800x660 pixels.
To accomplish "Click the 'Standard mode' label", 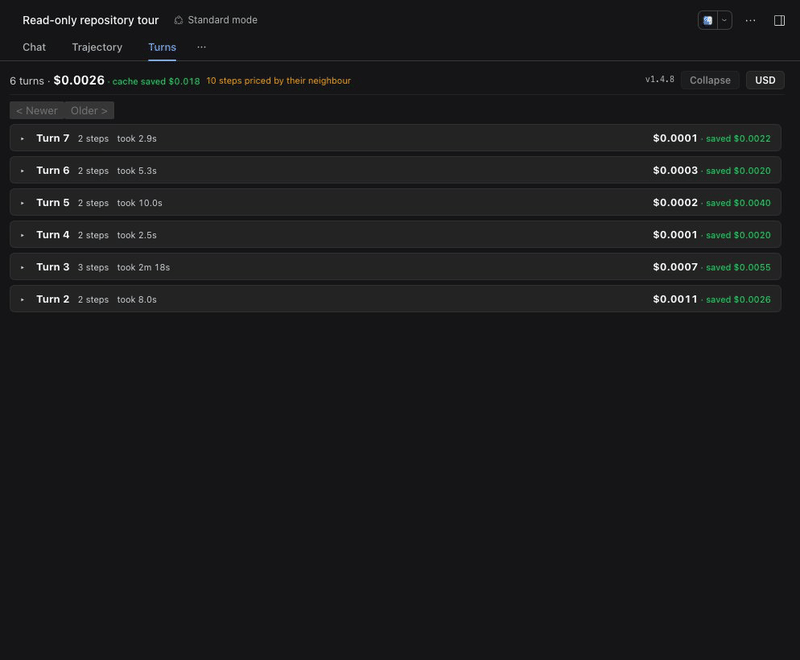I will tap(222, 20).
